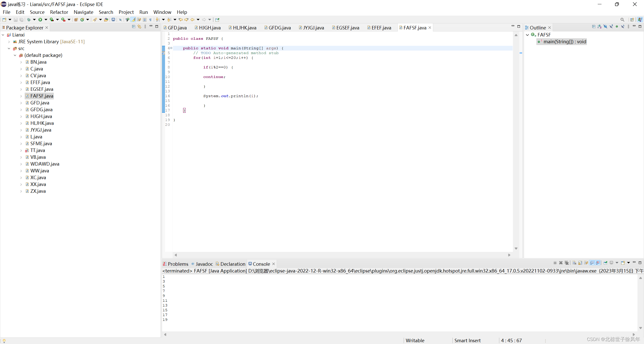Image resolution: width=644 pixels, height=344 pixels.
Task: Select main(String[]) method in Outline
Action: 565,42
